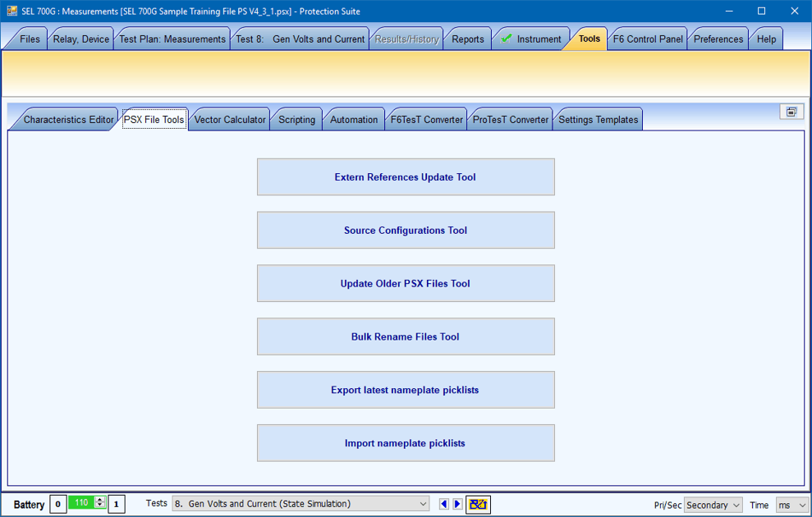Image resolution: width=812 pixels, height=517 pixels.
Task: Minimize the Protection Suite window
Action: tap(729, 11)
